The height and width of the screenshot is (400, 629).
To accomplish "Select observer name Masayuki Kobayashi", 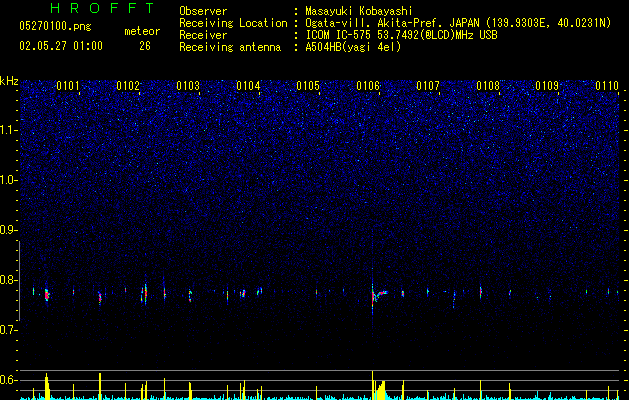I will (359, 11).
